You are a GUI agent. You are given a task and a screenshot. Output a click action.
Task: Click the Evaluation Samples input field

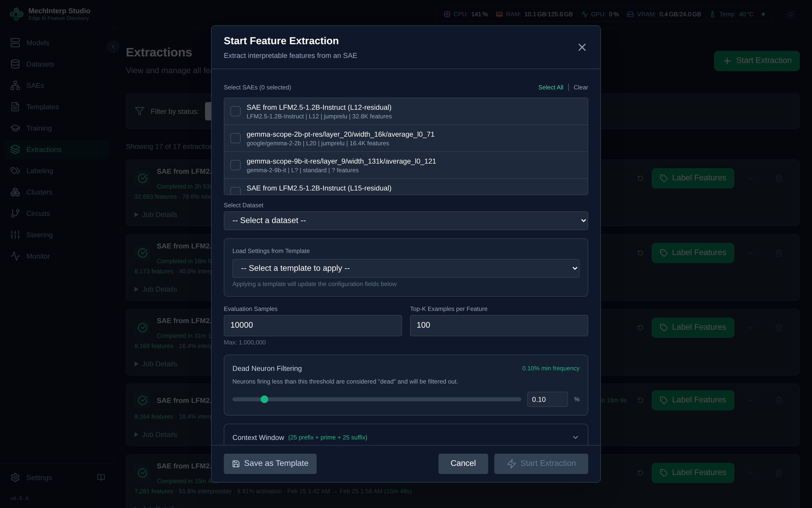coord(313,326)
